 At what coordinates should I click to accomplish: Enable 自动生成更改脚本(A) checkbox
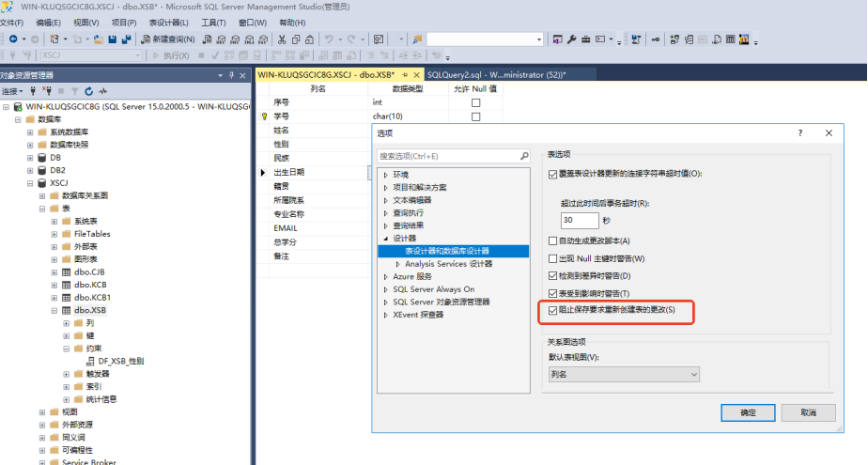tap(552, 240)
